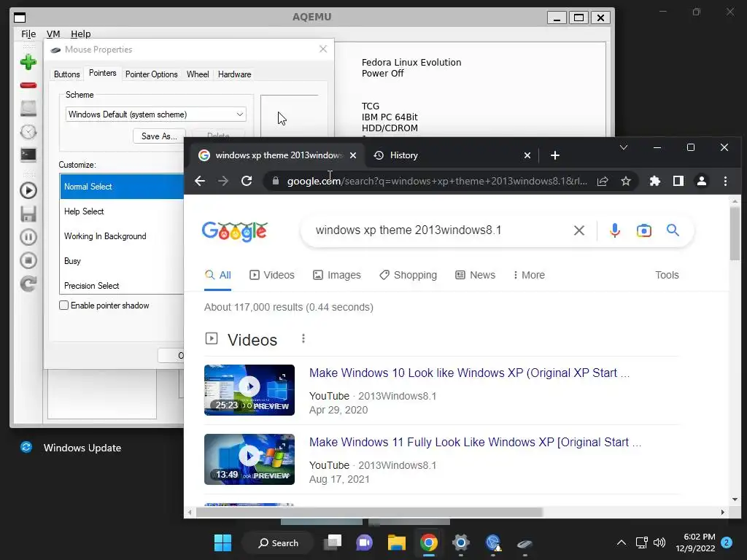
Task: Go back in Chrome
Action: point(200,181)
